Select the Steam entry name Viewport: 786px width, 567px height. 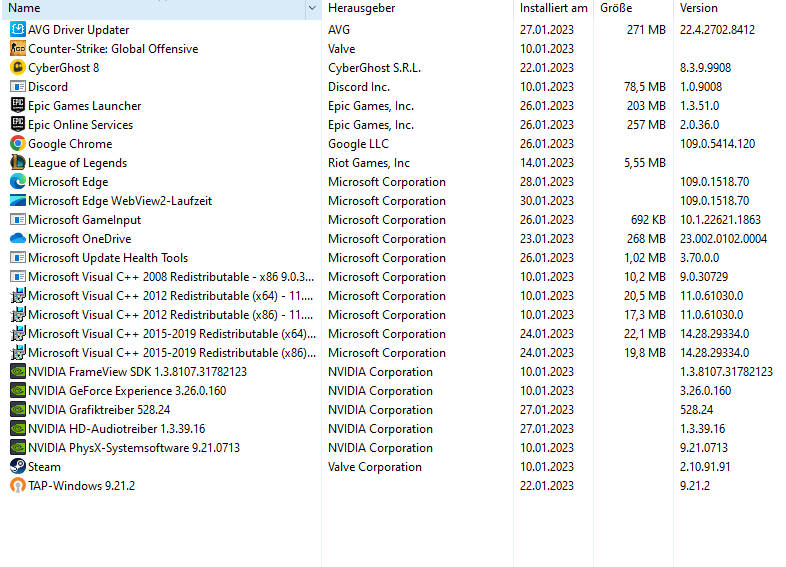tap(44, 467)
